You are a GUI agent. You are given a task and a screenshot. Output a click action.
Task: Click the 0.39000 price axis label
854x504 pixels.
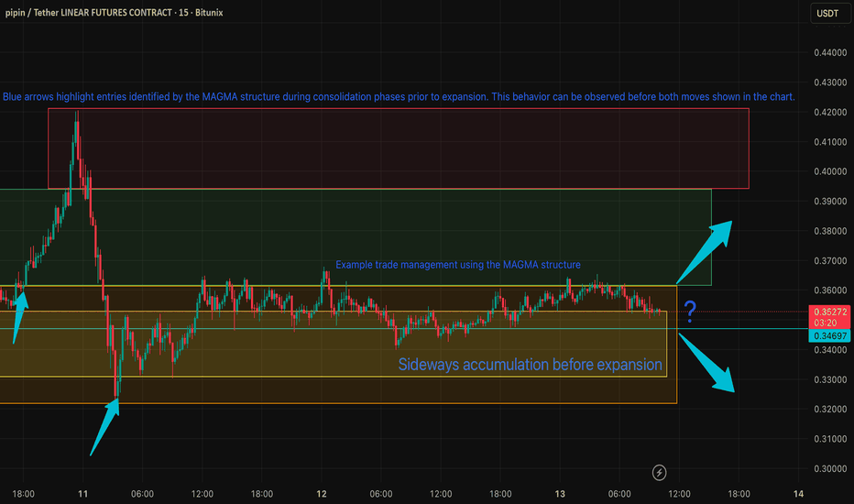click(x=830, y=201)
